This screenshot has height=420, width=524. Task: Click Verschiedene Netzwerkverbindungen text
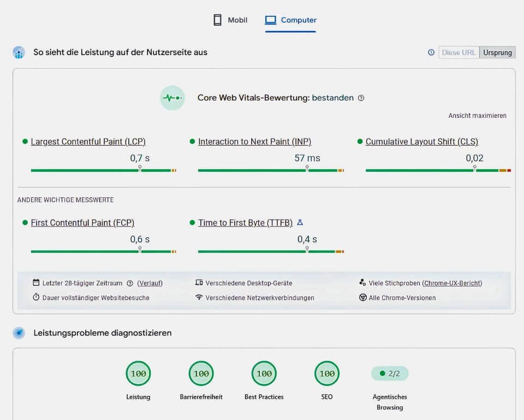click(260, 298)
